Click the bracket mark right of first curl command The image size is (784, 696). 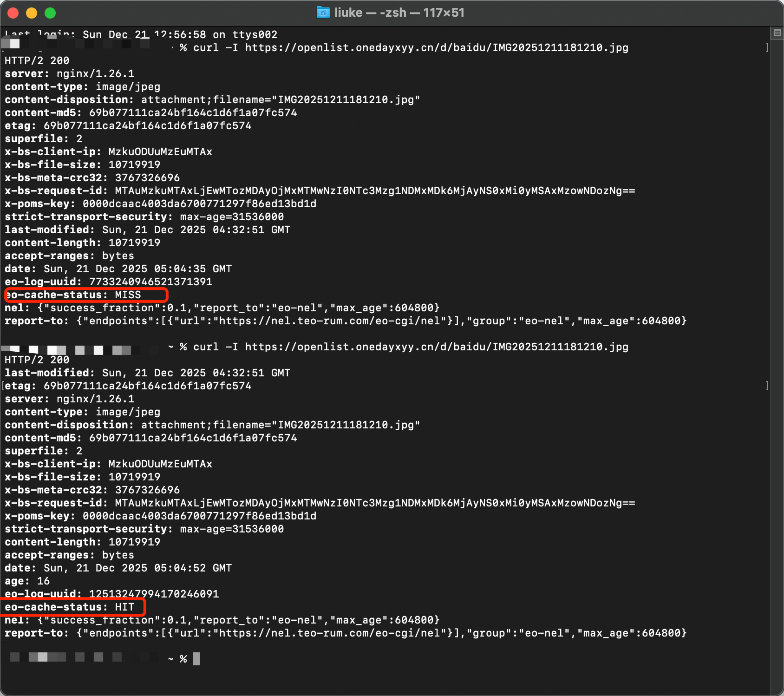(x=767, y=48)
